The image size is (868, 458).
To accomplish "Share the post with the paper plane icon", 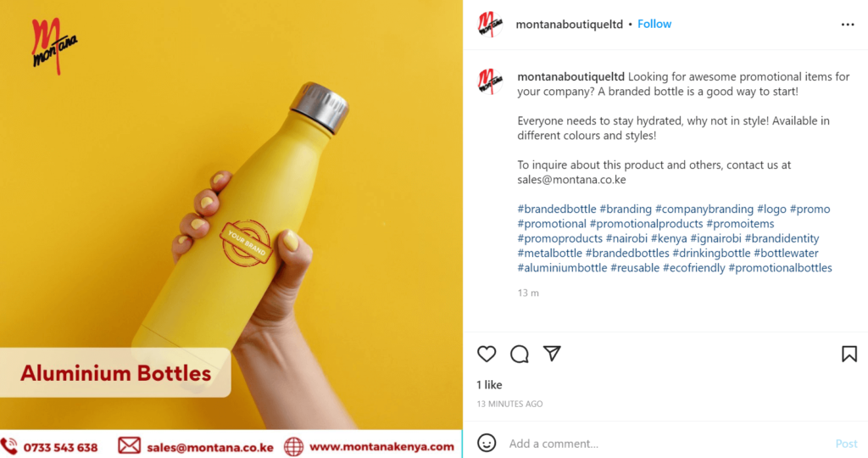I will (552, 354).
